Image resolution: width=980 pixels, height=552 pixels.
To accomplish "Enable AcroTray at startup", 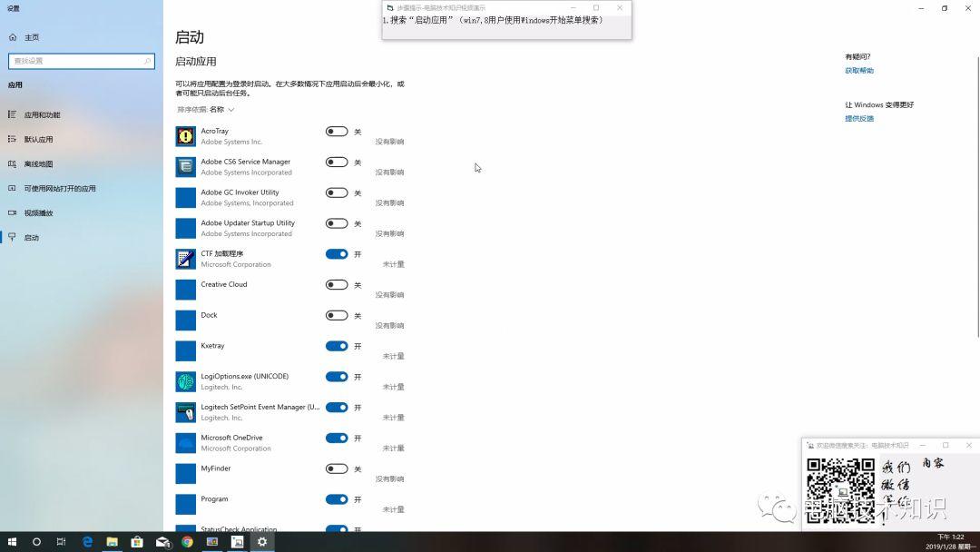I will pos(337,132).
